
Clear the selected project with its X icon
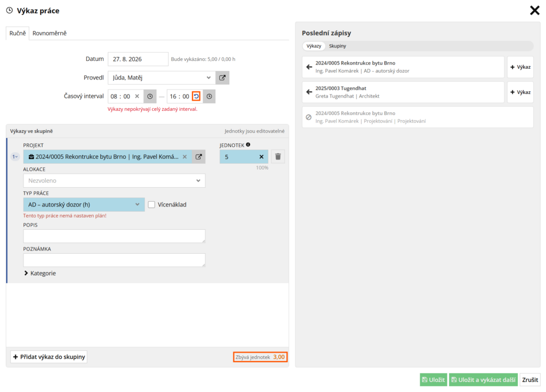185,157
